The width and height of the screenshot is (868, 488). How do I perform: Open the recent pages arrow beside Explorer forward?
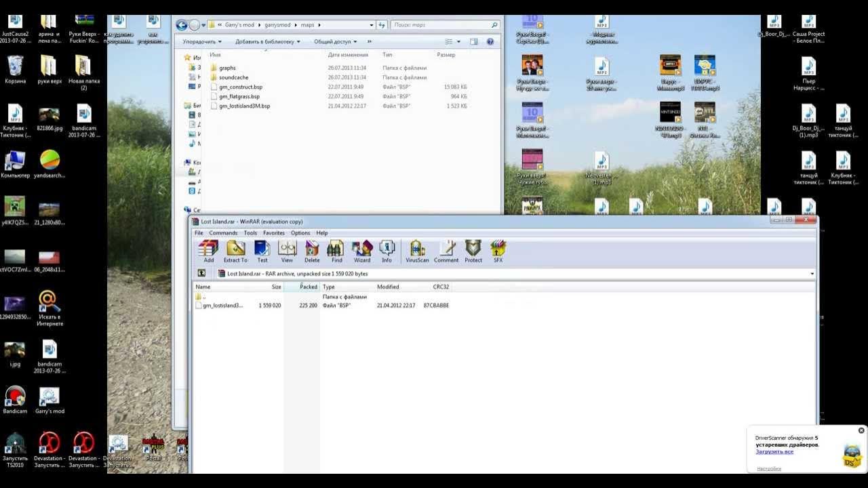pos(203,25)
